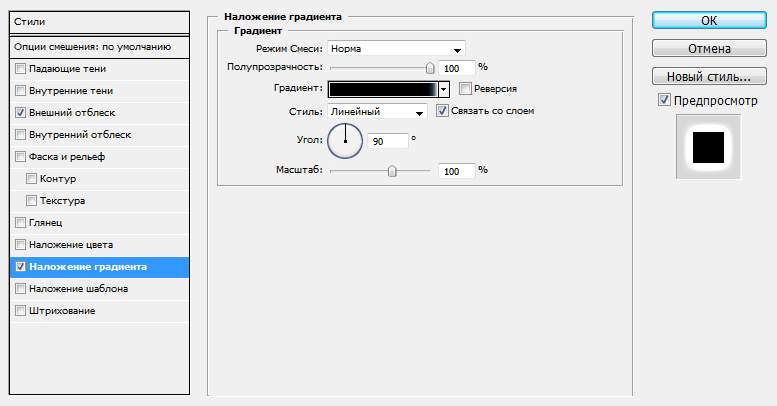Screen dimensions: 777x406
Task: Click the Полупрозрачность slider handle
Action: pos(430,68)
